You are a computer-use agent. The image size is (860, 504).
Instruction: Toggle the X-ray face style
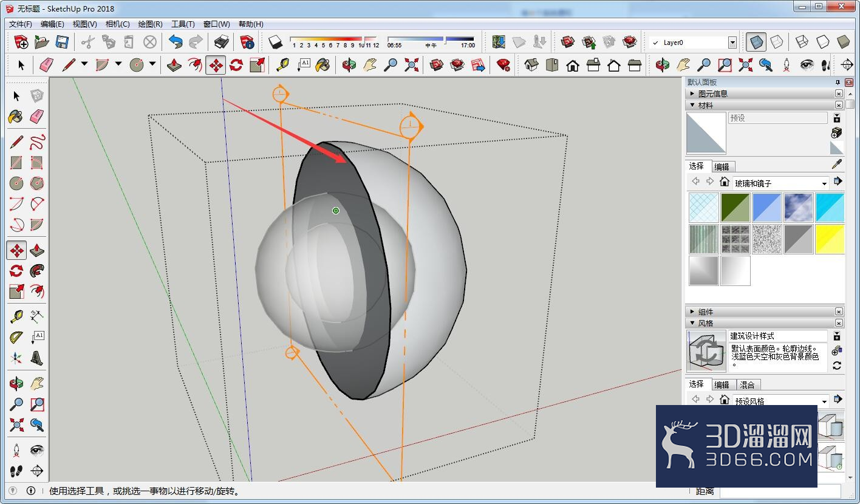756,42
